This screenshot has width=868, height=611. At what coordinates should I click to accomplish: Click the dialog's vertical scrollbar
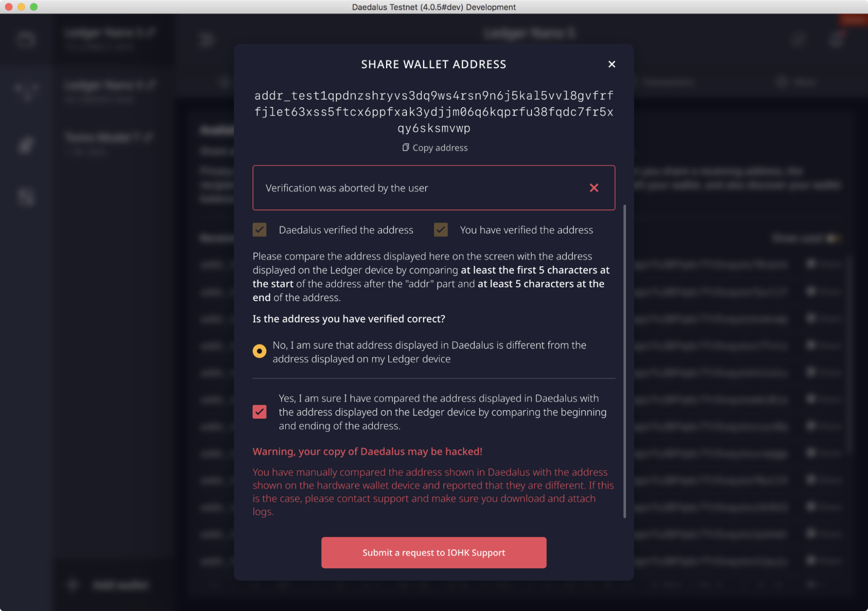(x=624, y=361)
